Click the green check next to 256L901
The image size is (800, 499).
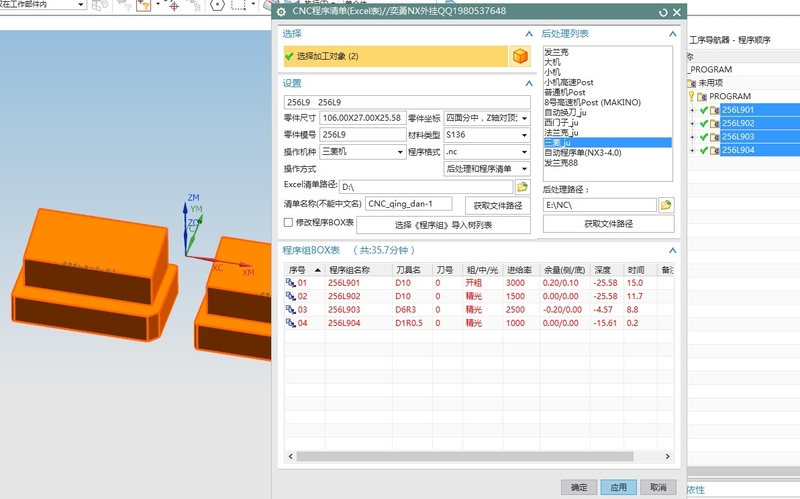[x=704, y=110]
